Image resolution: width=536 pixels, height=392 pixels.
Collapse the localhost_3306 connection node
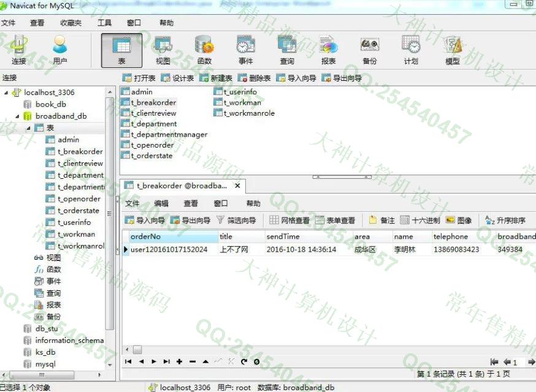tap(6, 92)
